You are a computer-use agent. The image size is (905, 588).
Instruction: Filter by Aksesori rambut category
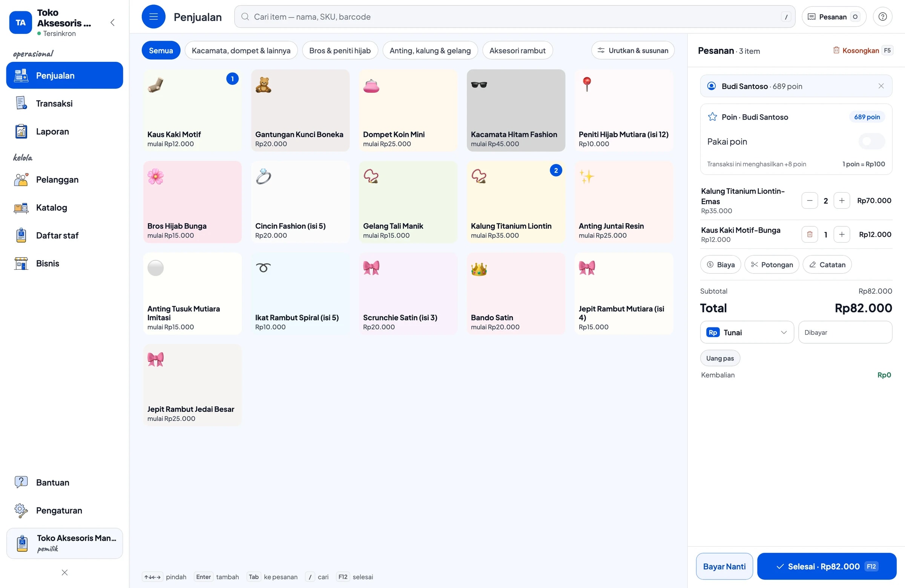tap(517, 51)
